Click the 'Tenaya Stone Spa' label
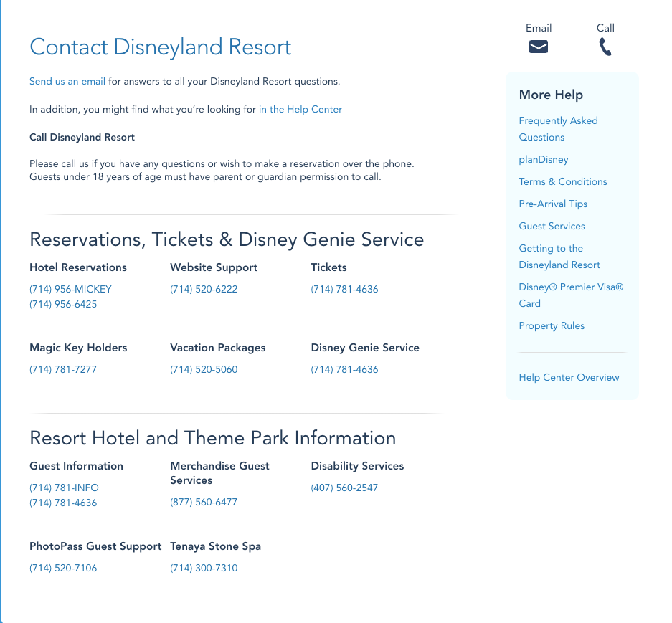 (216, 546)
